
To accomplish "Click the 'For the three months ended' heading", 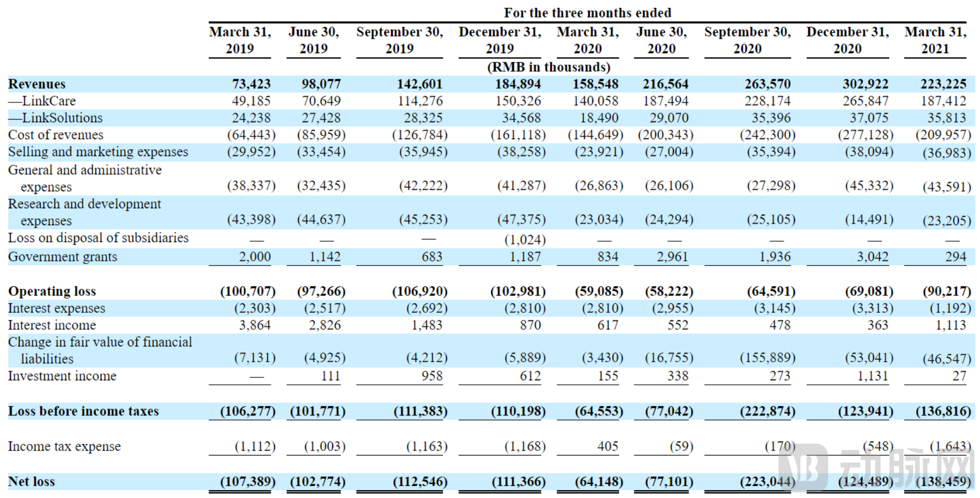I will click(x=587, y=12).
